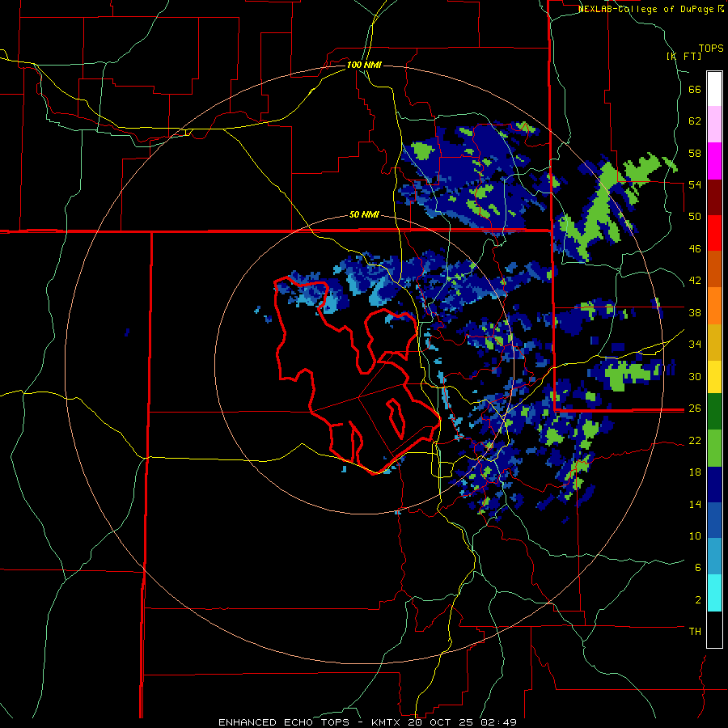The width and height of the screenshot is (728, 728).
Task: Click the legend value 14
Action: 695,504
